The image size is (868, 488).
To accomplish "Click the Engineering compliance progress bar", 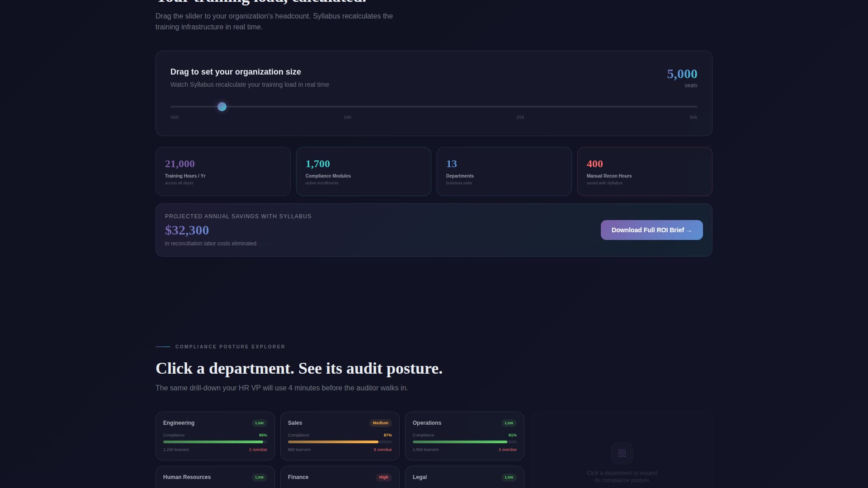I will coord(215,442).
